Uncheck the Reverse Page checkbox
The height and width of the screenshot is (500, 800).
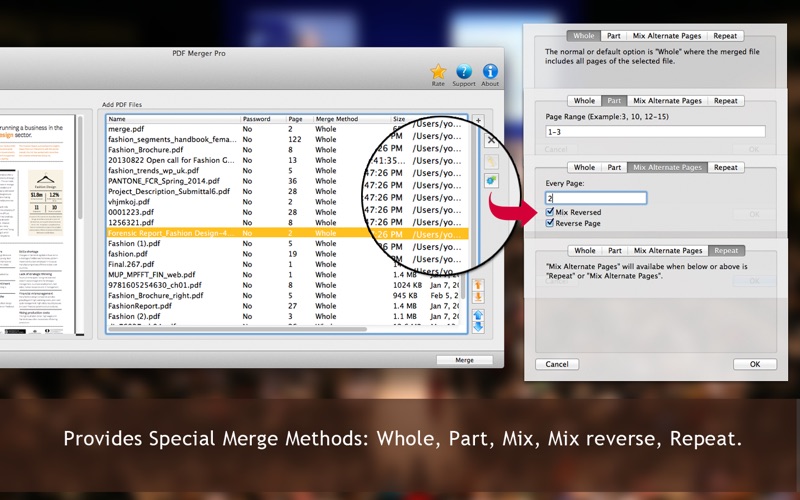pos(550,223)
